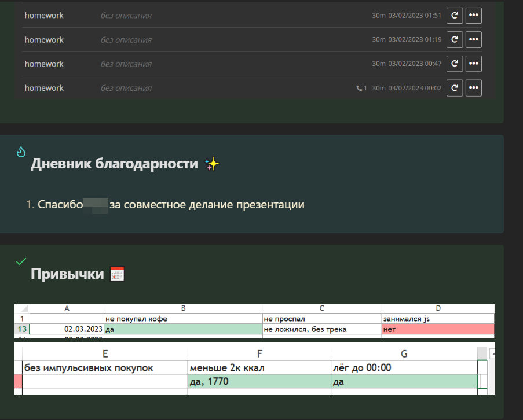Open the ellipsis menu for 00:47 entry
Image resolution: width=523 pixels, height=420 pixels.
pos(474,64)
